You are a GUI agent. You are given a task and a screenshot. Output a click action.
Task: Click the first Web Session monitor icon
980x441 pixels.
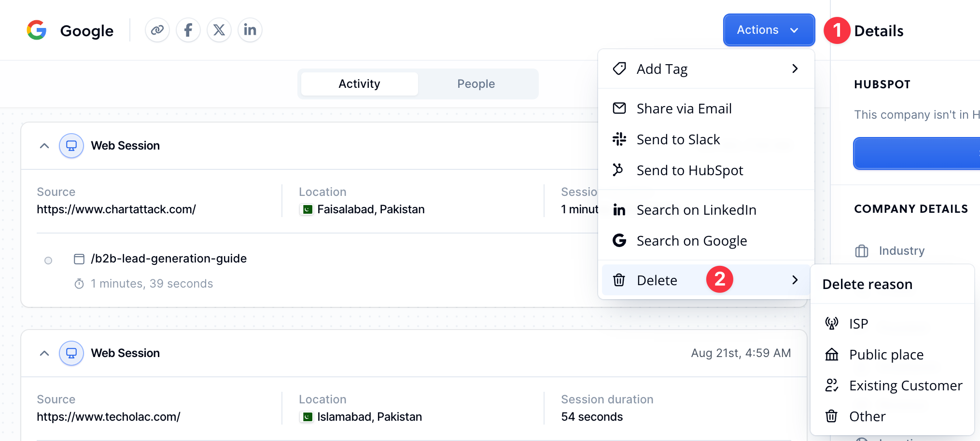(71, 146)
